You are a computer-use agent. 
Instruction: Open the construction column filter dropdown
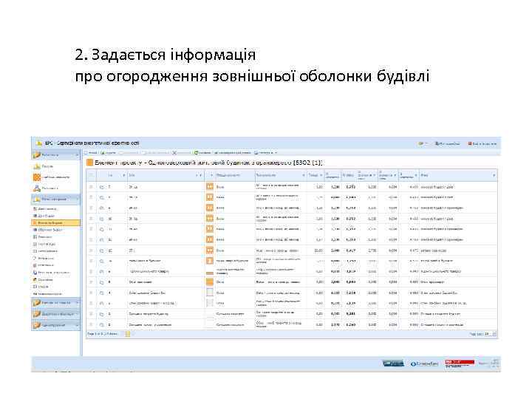point(304,175)
